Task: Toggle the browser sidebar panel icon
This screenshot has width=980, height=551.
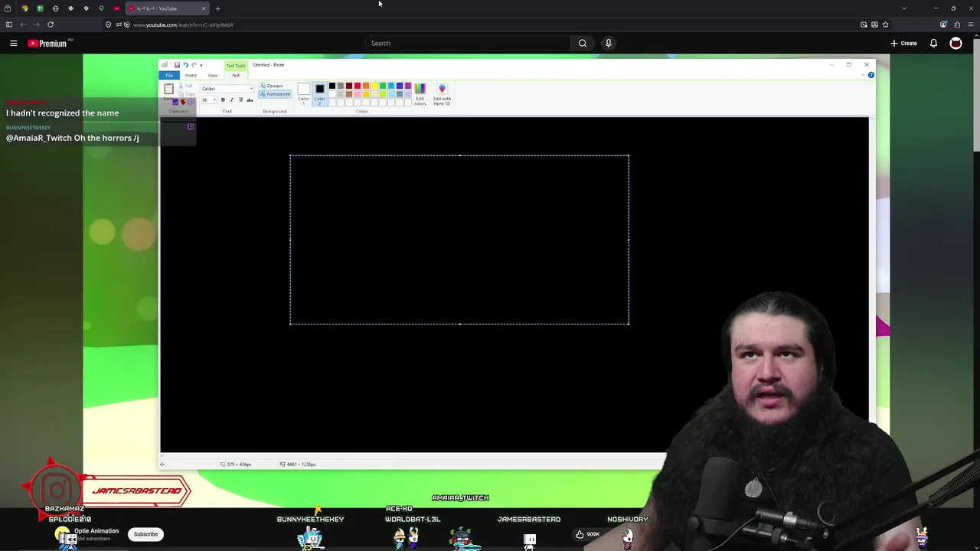Action: coord(8,24)
